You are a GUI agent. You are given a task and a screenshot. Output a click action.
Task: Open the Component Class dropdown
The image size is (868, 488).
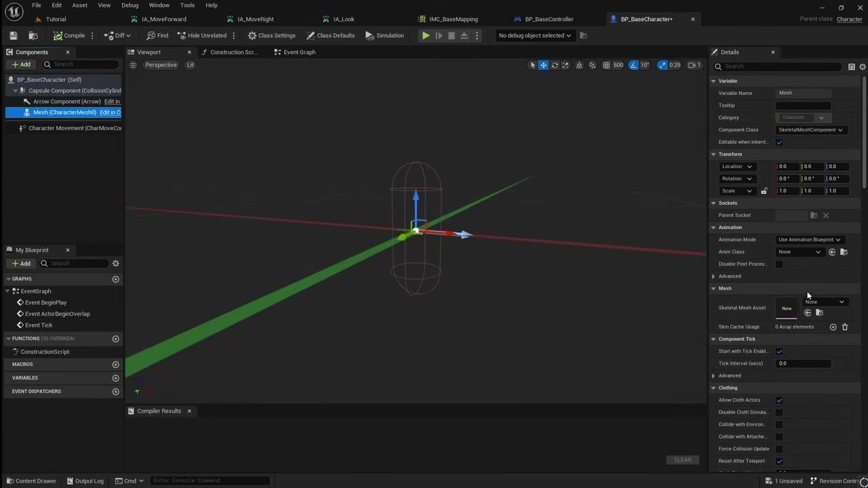click(x=810, y=130)
